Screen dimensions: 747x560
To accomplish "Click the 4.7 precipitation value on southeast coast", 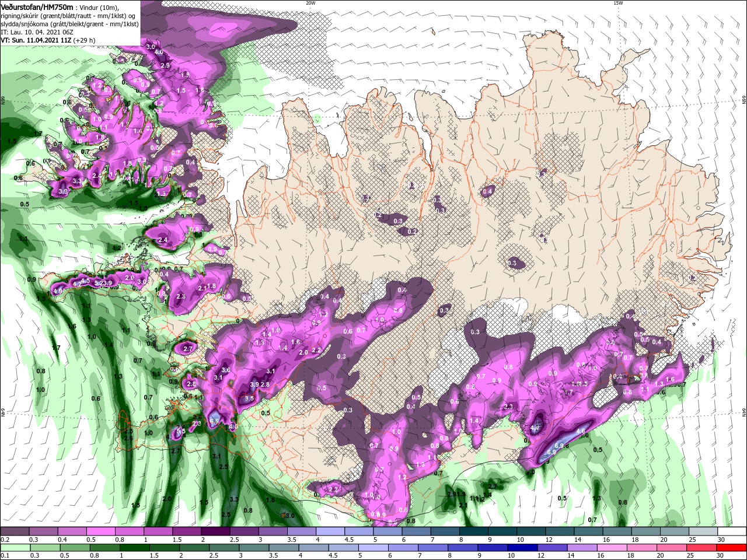I will [x=535, y=429].
